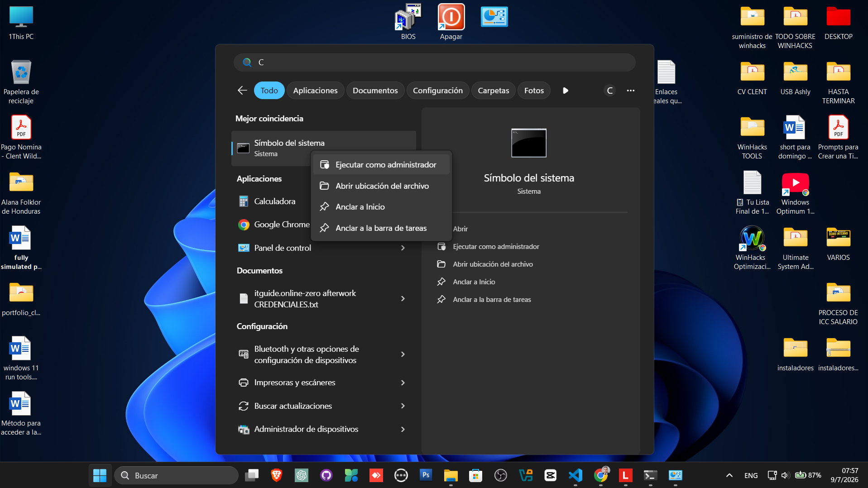Expand Panel de control result chevron
868x488 pixels.
(x=403, y=248)
